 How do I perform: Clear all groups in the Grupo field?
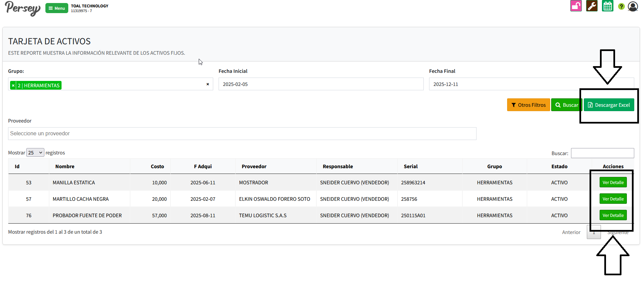(207, 84)
